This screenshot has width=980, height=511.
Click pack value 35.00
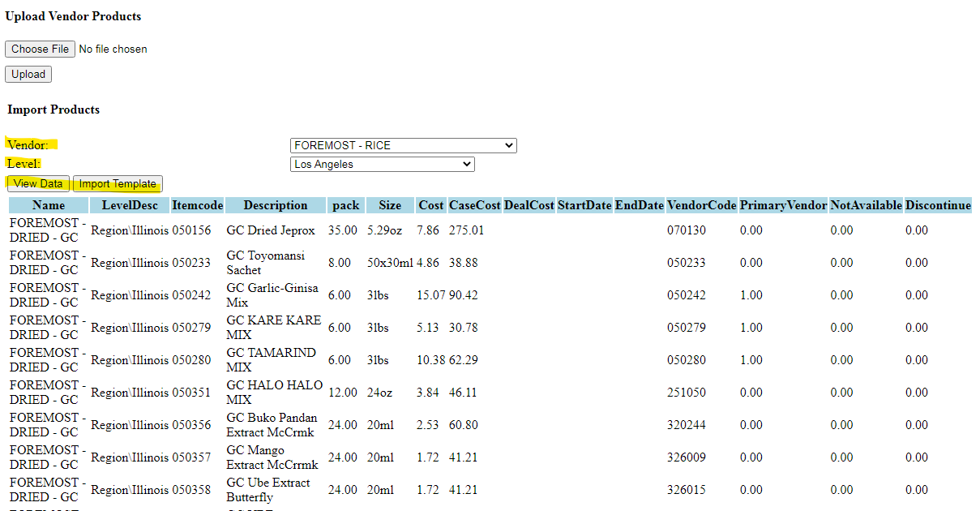(x=343, y=230)
